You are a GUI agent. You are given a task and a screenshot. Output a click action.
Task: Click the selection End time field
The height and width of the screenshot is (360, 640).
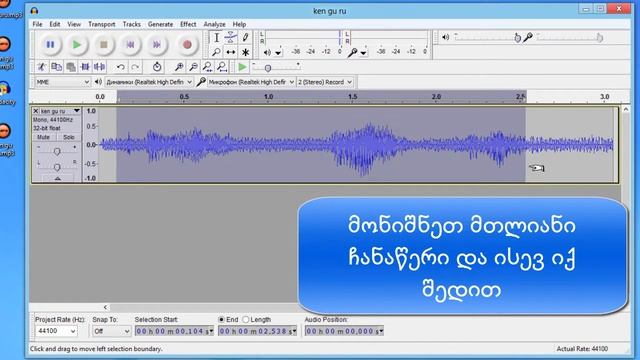(258, 331)
